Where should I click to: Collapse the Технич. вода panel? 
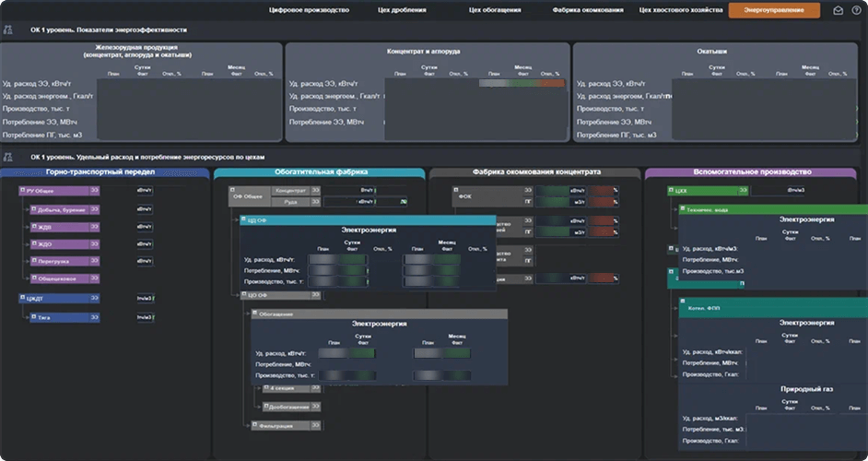coord(683,209)
